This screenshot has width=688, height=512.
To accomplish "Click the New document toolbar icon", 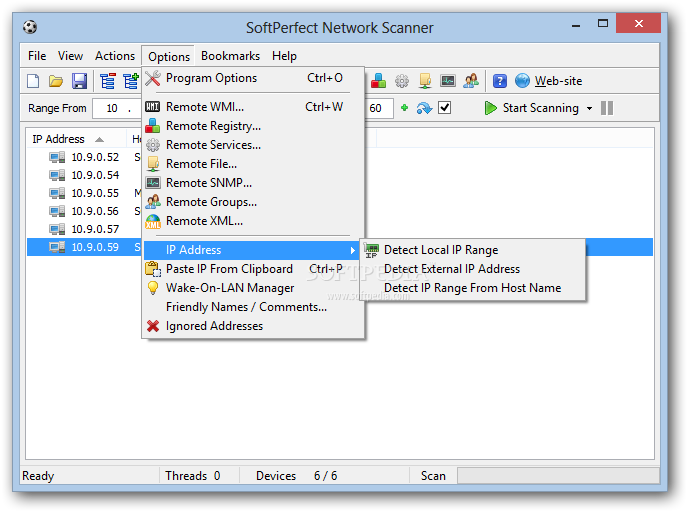I will [x=33, y=81].
